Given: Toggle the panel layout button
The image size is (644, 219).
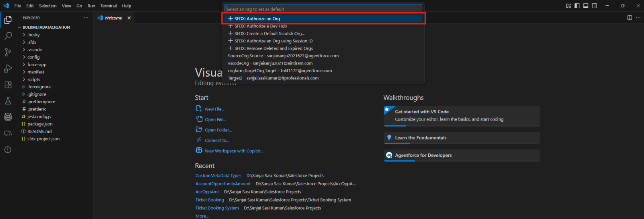Looking at the screenshot, I should [586, 6].
